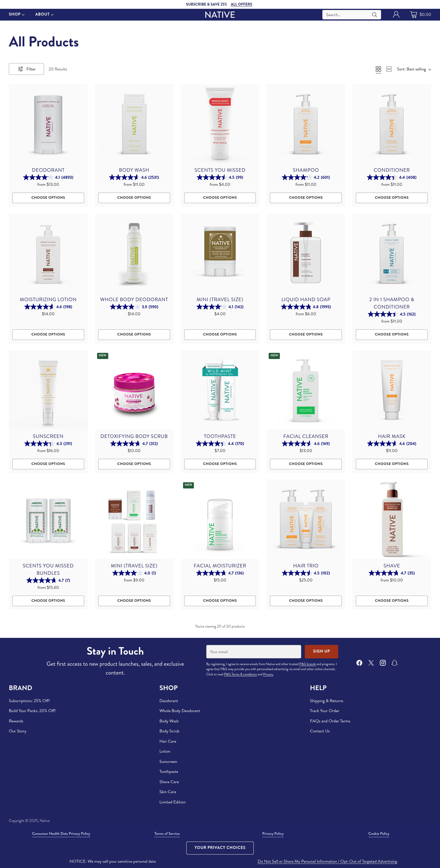The height and width of the screenshot is (868, 440).
Task: Click the search magnifier icon
Action: pyautogui.click(x=374, y=15)
